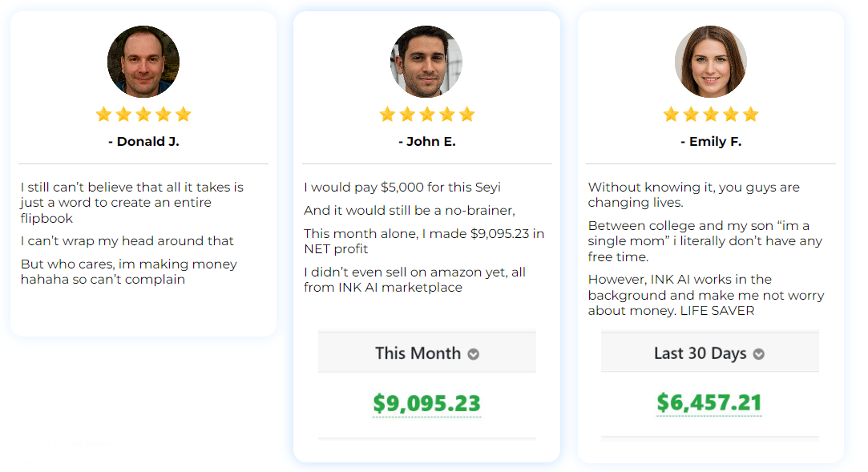Click the second star in Emily's rating
Image resolution: width=868 pixels, height=472 pixels.
coord(691,115)
